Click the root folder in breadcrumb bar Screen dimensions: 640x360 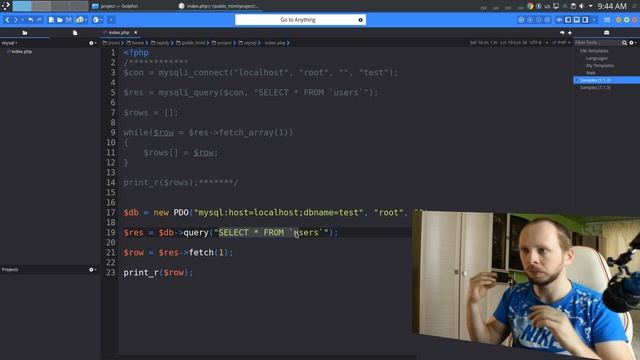[x=111, y=43]
